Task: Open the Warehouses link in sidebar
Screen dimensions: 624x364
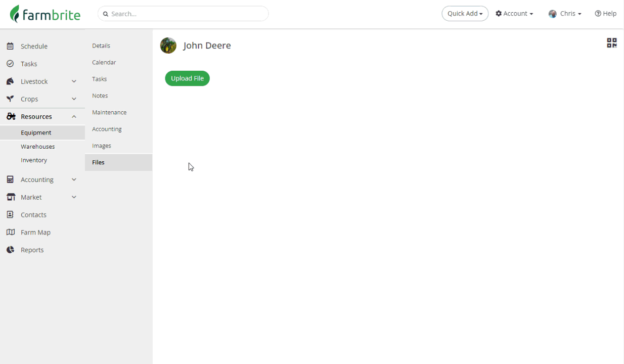Action: point(38,147)
